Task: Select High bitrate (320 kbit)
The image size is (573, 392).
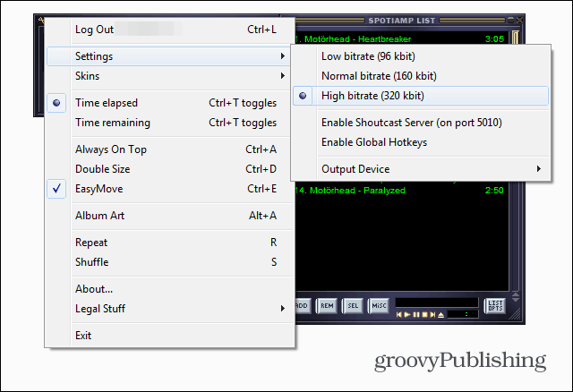Action: click(x=421, y=96)
